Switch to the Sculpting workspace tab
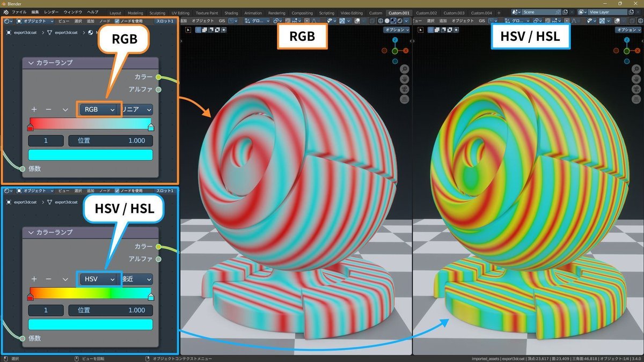The height and width of the screenshot is (362, 644). 157,13
